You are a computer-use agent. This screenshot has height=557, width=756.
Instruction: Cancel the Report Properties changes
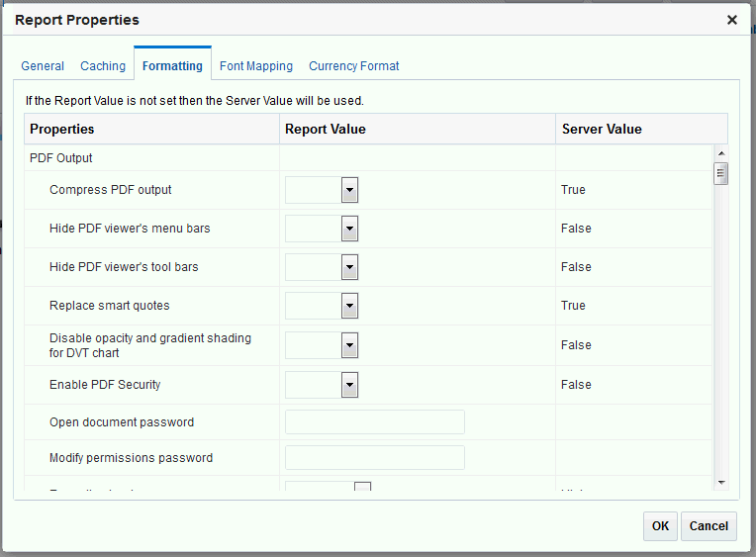(709, 526)
